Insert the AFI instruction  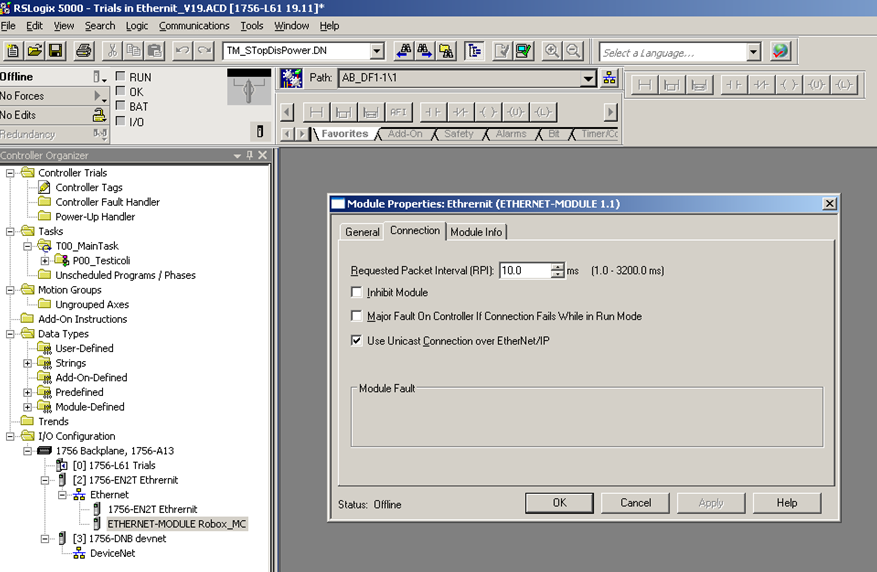click(x=398, y=112)
